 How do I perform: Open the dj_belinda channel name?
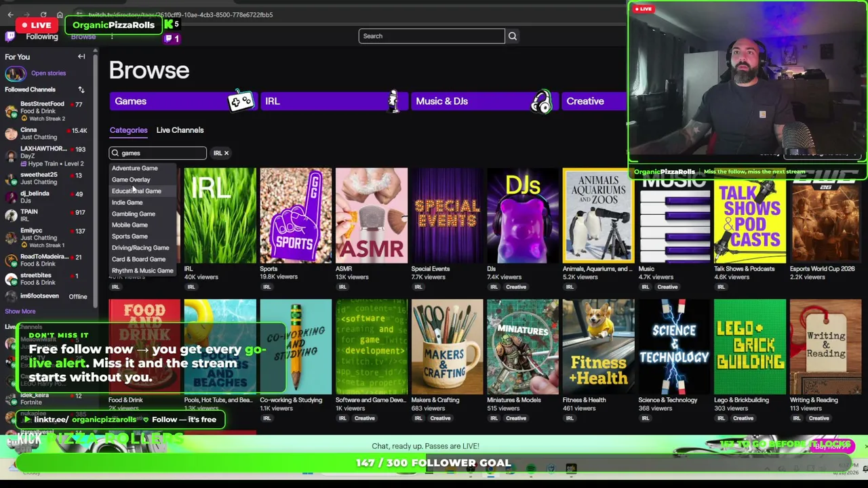(x=35, y=194)
